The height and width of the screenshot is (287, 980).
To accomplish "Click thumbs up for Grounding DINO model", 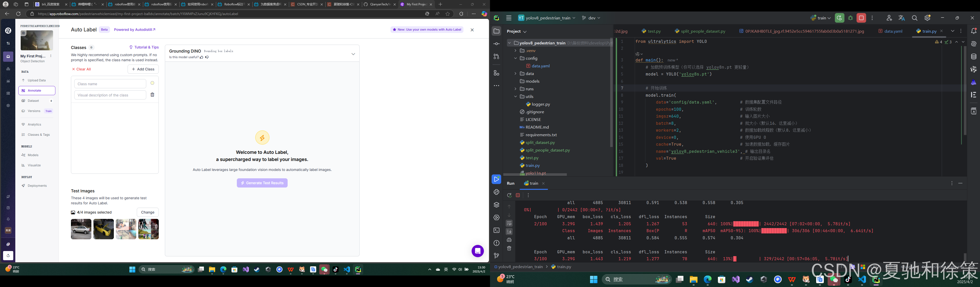I will tap(202, 57).
